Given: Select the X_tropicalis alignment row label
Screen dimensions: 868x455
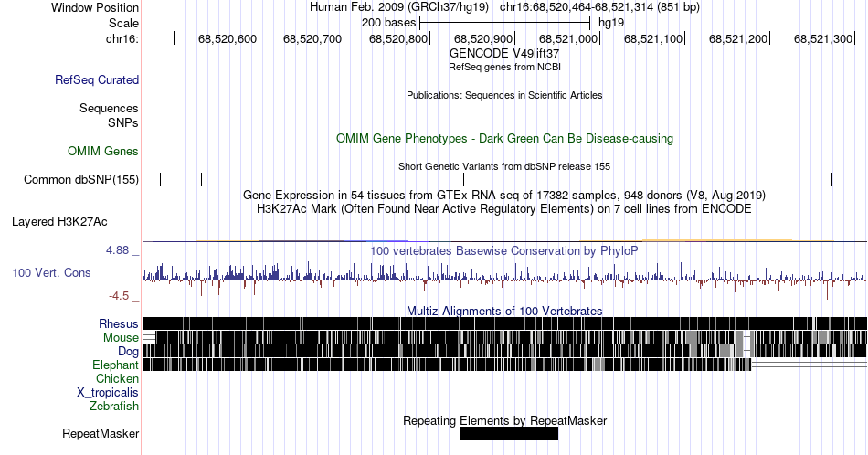Looking at the screenshot, I should click(108, 393).
